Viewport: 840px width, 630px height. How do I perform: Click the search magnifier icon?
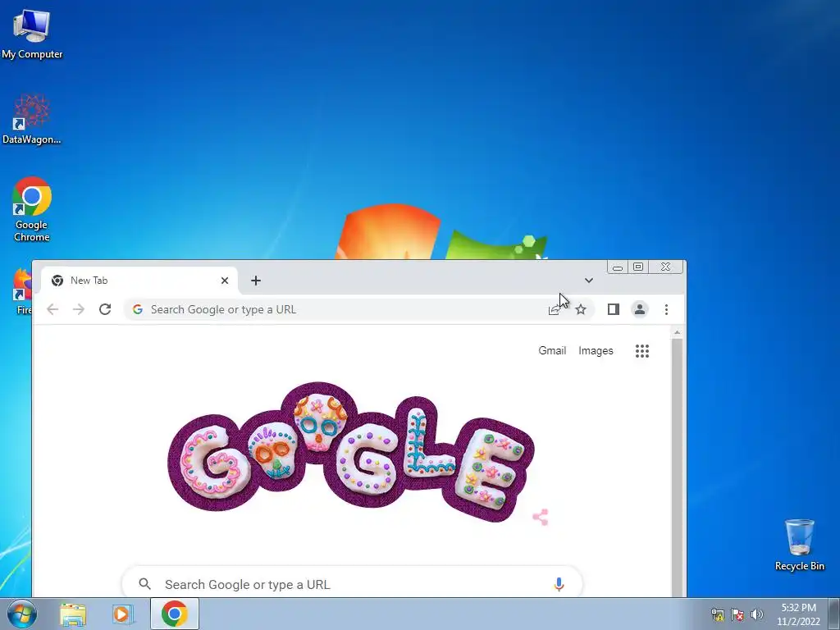click(144, 584)
